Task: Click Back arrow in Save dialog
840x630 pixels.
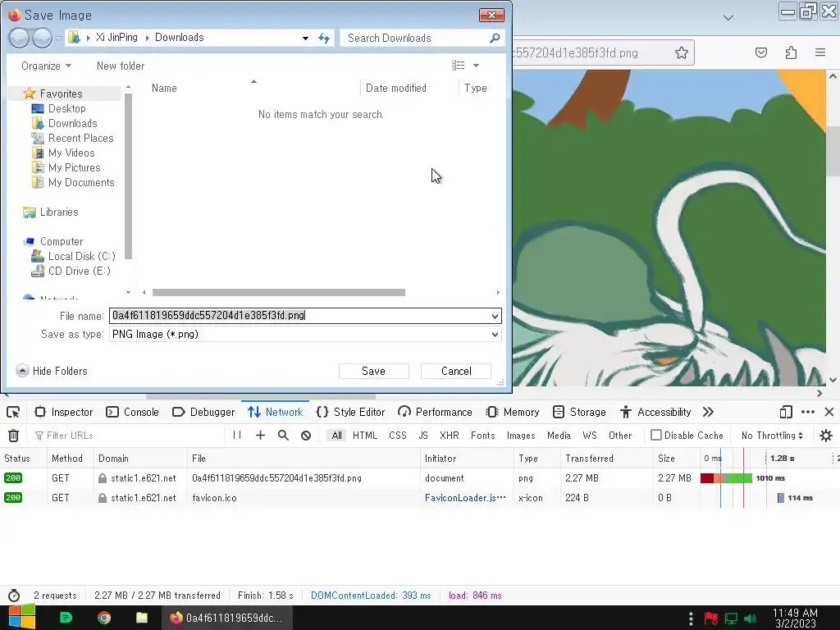Action: point(19,38)
